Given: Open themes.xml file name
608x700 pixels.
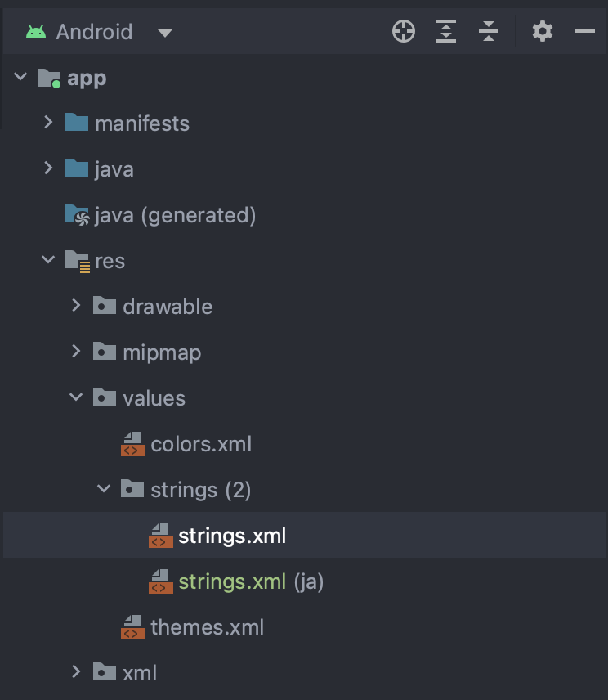Looking at the screenshot, I should tap(207, 627).
